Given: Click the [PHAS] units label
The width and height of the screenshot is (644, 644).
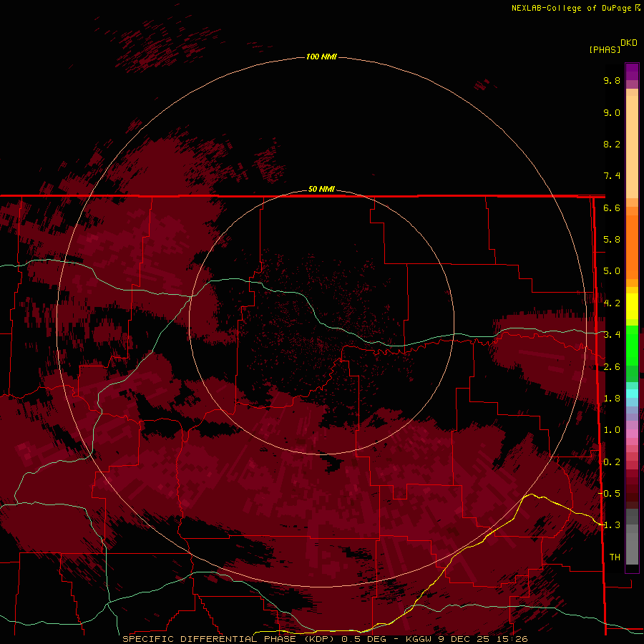Looking at the screenshot, I should (605, 49).
